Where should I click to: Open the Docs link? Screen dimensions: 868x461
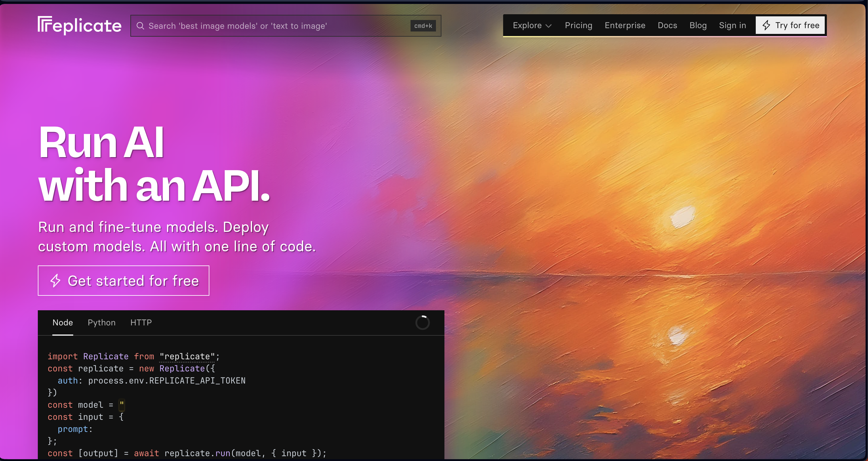[x=667, y=25]
